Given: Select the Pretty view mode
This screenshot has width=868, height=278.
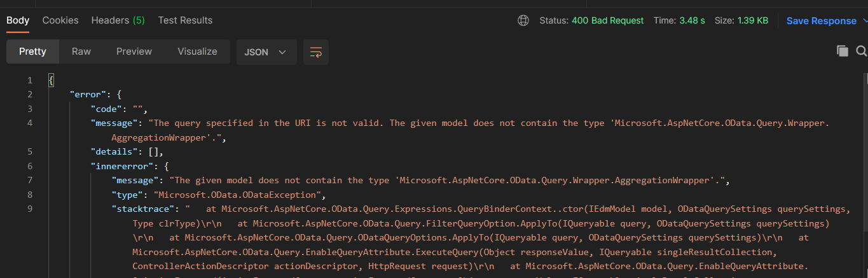Looking at the screenshot, I should pos(32,52).
